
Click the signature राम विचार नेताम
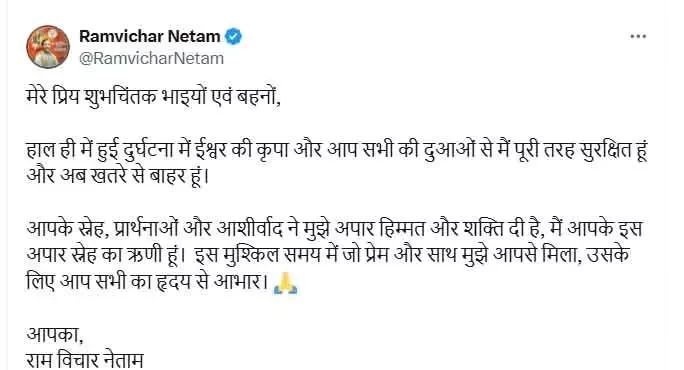(x=85, y=360)
